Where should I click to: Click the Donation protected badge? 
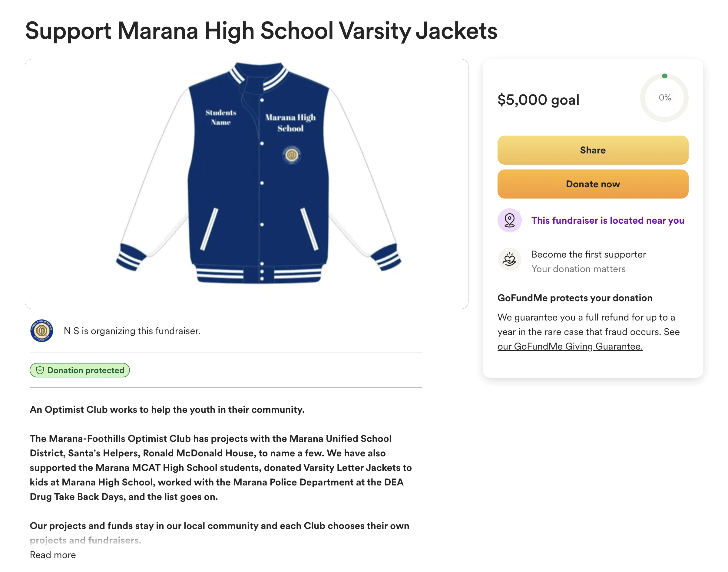80,370
